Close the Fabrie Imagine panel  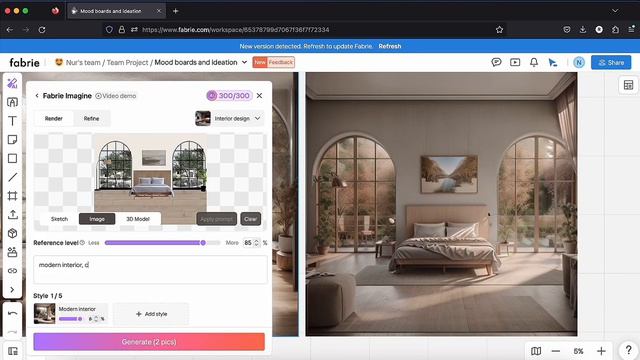click(259, 96)
